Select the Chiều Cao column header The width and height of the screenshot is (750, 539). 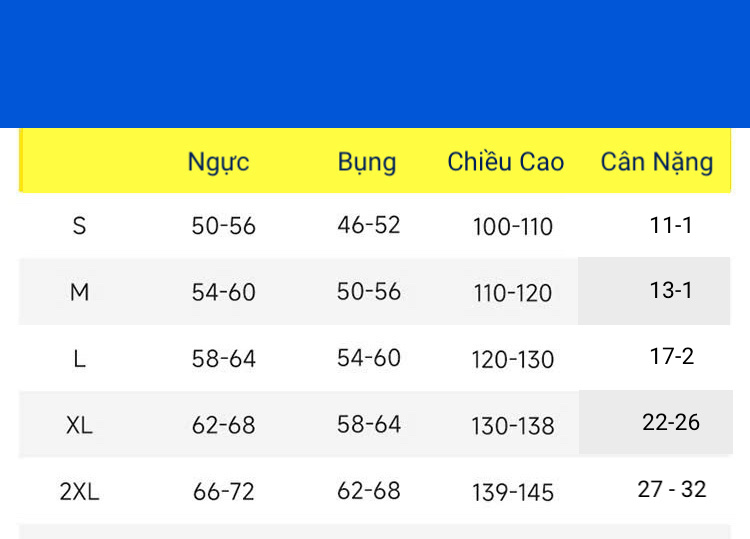pyautogui.click(x=506, y=162)
